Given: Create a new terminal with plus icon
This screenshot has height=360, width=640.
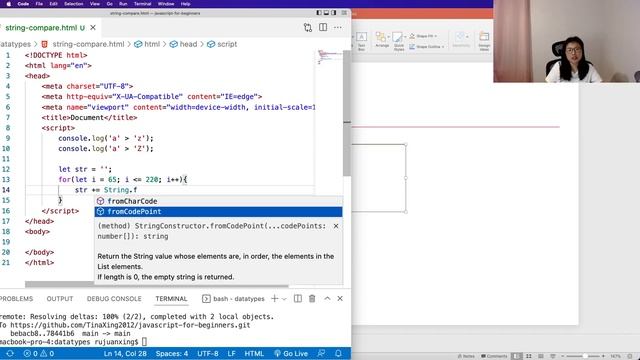Looking at the screenshot, I should pyautogui.click(x=275, y=299).
